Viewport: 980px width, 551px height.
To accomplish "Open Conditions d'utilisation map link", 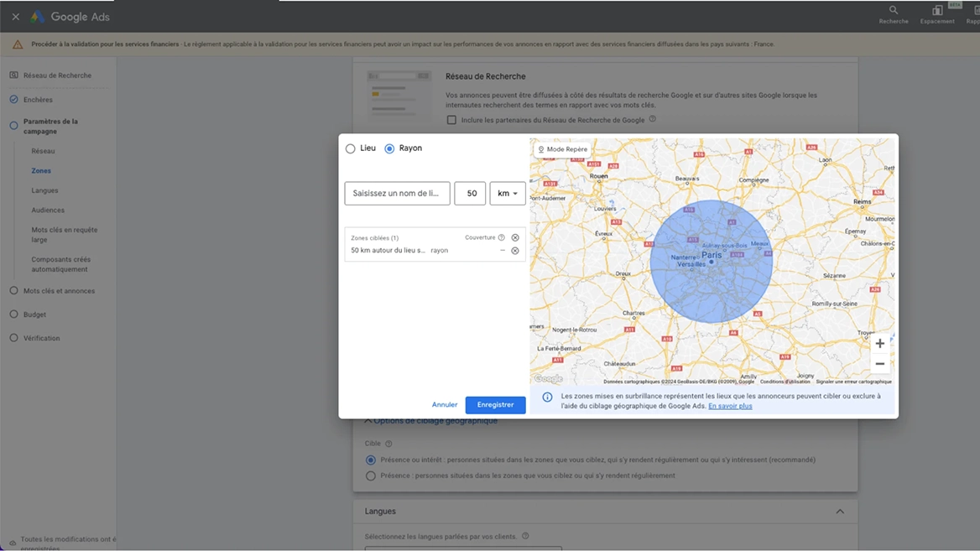I will (x=785, y=382).
